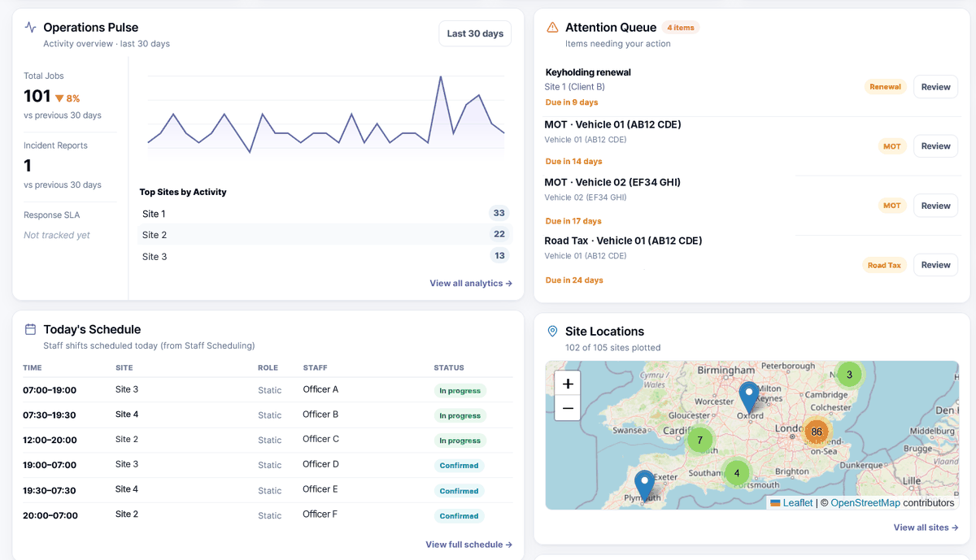This screenshot has height=560, width=976.
Task: Click the Due in 17 days label
Action: click(x=573, y=221)
